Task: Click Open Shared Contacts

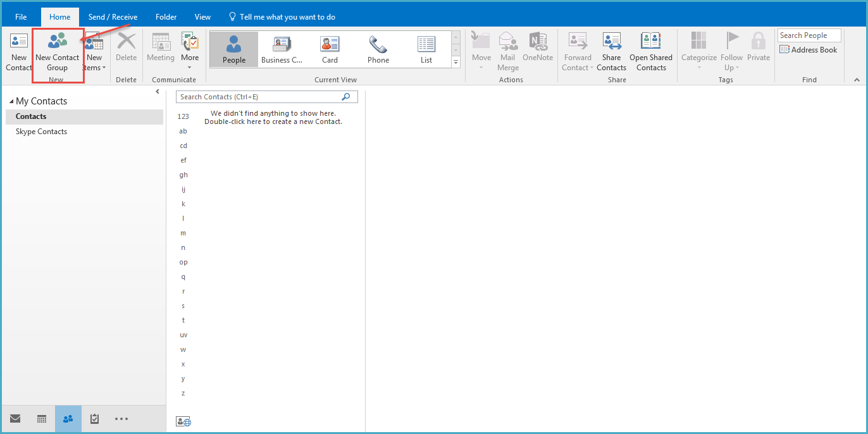Action: coord(651,52)
